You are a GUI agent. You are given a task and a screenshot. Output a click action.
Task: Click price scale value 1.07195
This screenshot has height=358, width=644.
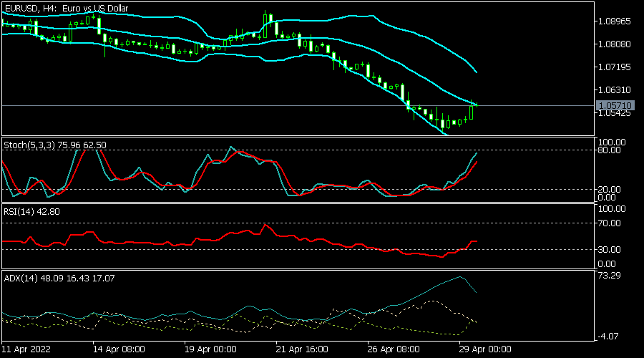[x=615, y=67]
